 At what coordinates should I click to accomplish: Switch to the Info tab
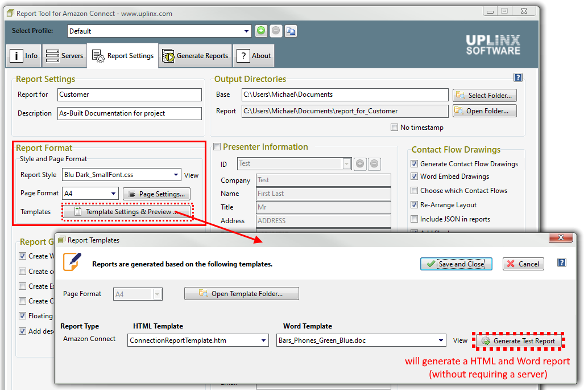click(x=24, y=56)
